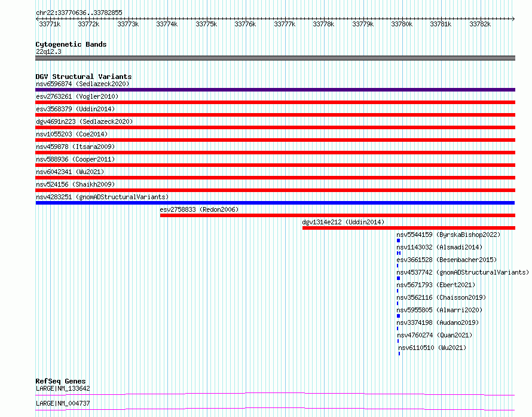Click the 33778k ruler tick label
This screenshot has height=417, width=532.
[x=323, y=24]
